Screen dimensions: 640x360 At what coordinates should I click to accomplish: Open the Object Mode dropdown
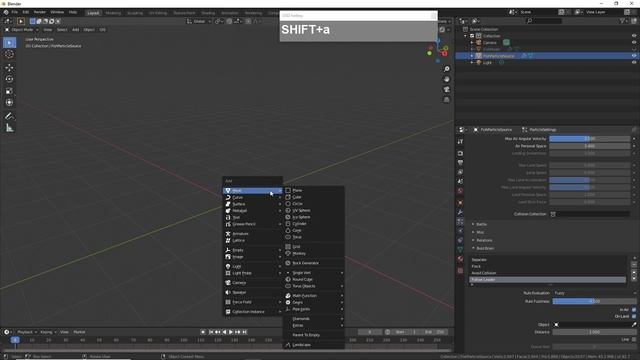point(22,30)
